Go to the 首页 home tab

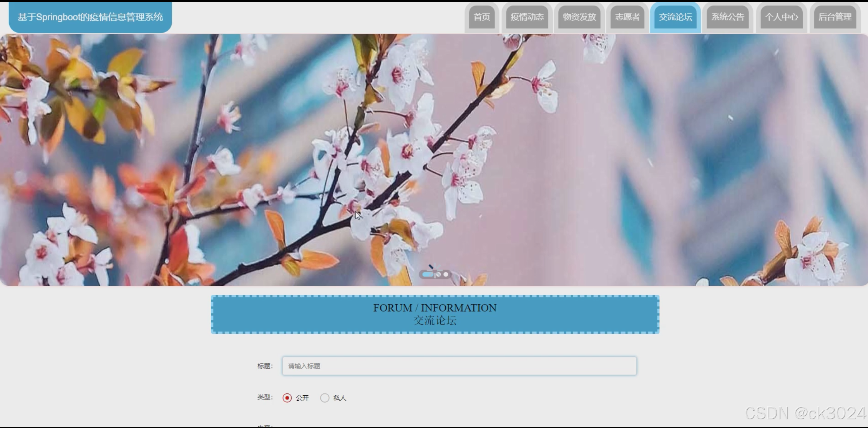coord(481,17)
